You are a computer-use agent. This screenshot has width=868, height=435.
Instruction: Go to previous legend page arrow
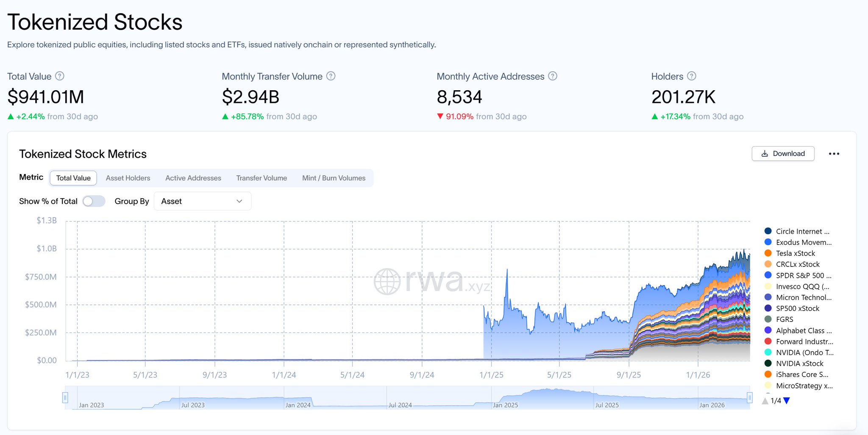(x=765, y=401)
